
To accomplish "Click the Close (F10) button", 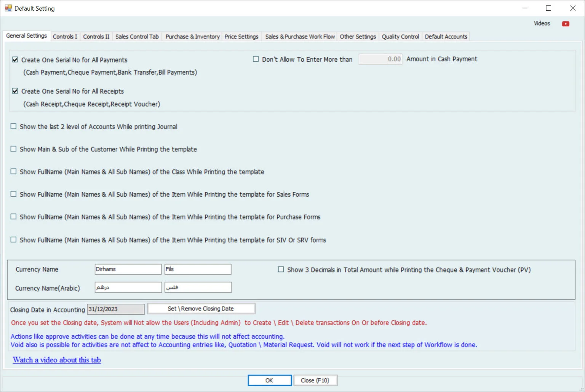I will [315, 380].
